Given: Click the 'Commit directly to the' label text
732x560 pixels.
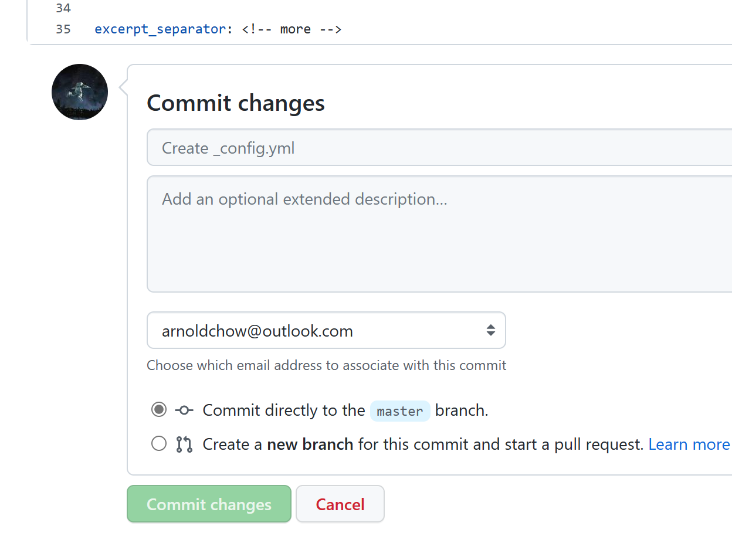Looking at the screenshot, I should (x=284, y=410).
